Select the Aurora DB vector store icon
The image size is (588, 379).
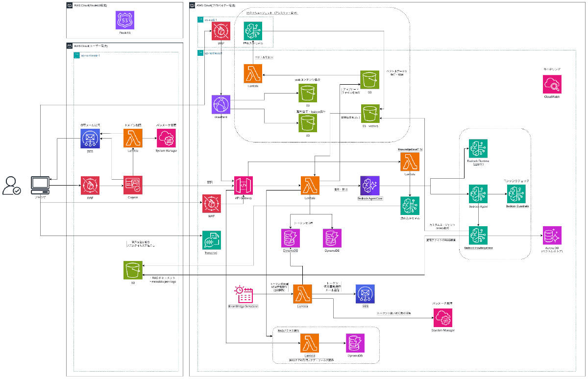coord(552,236)
